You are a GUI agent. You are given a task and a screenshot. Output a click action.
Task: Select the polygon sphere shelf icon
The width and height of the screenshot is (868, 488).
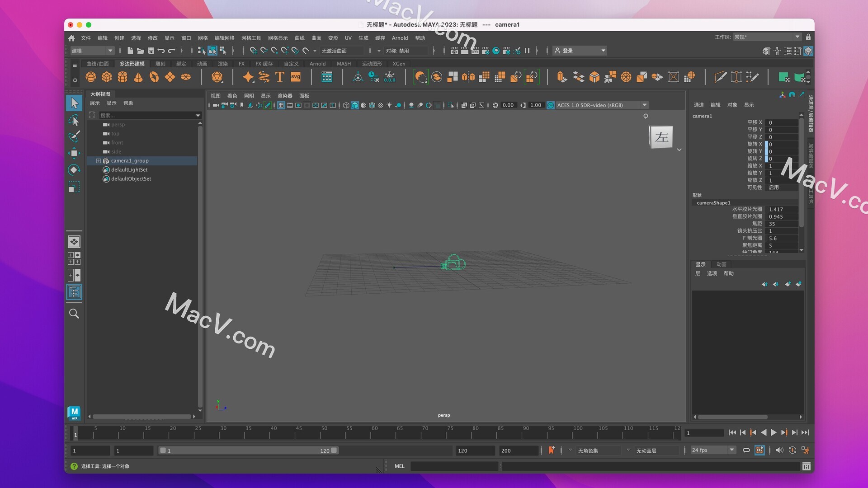91,77
